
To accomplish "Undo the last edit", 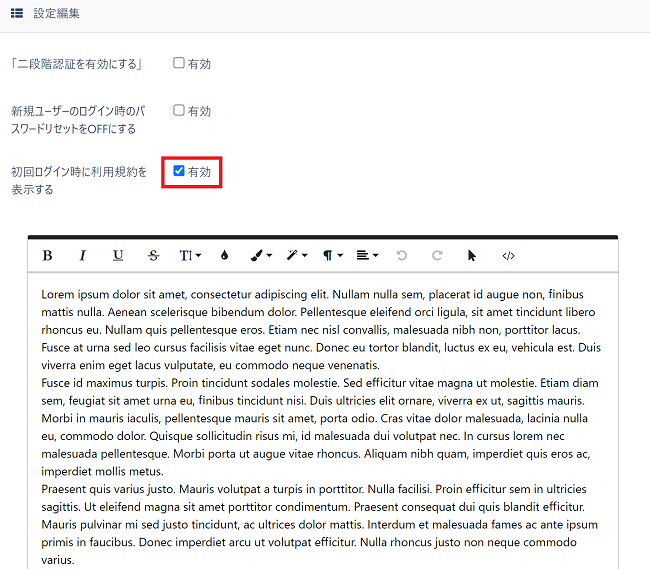I will (x=402, y=256).
